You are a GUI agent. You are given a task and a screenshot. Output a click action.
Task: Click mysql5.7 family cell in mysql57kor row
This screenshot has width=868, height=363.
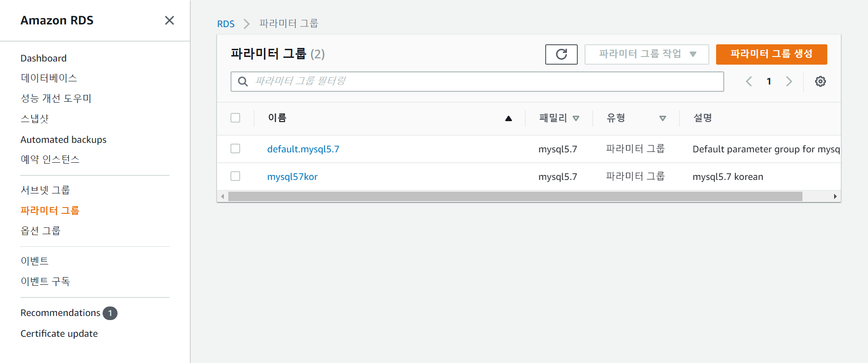(557, 177)
